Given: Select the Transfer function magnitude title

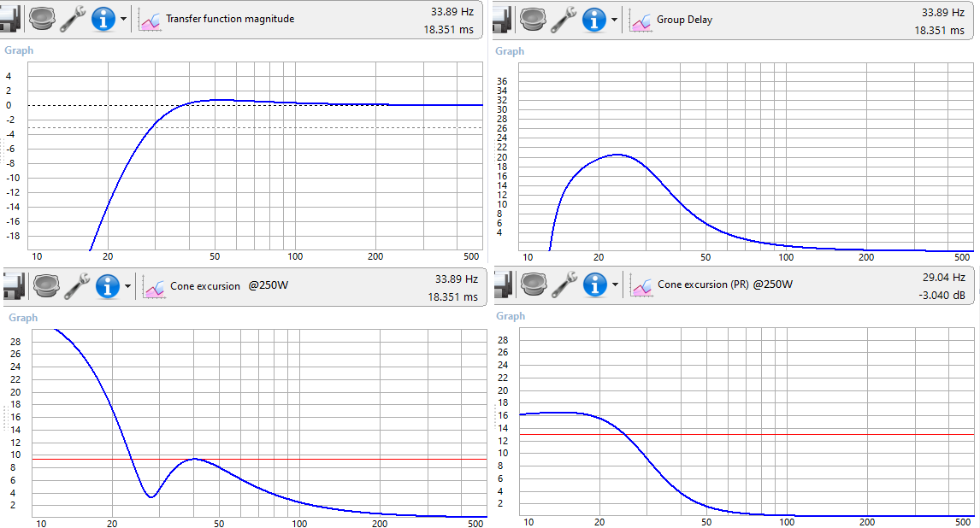Looking at the screenshot, I should [230, 19].
